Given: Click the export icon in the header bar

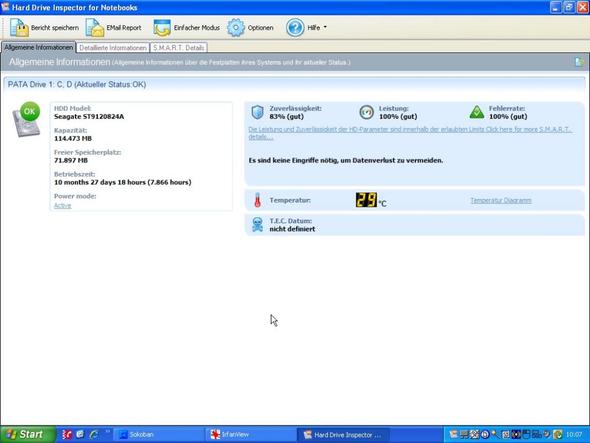Looking at the screenshot, I should click(x=579, y=62).
